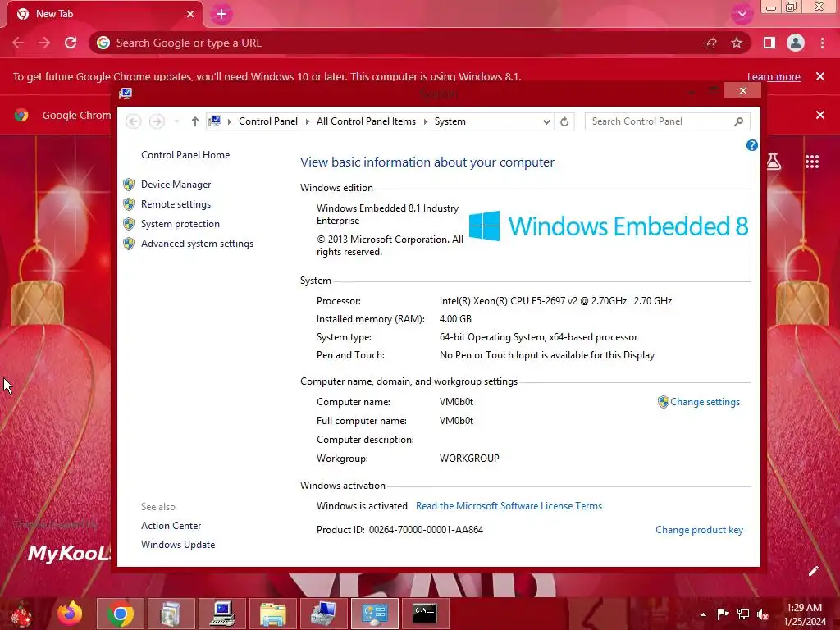The height and width of the screenshot is (630, 840).
Task: Go up one level in Control Panel
Action: [195, 121]
